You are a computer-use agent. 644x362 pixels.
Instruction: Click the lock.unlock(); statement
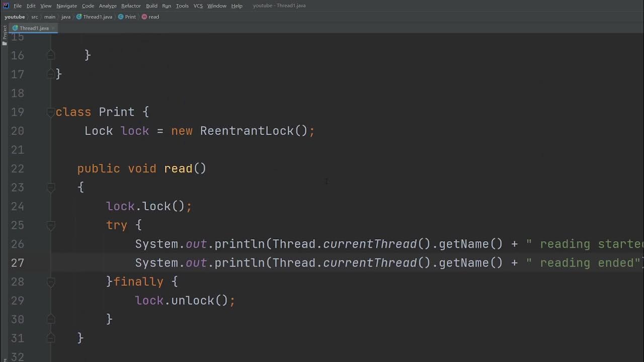tap(185, 300)
